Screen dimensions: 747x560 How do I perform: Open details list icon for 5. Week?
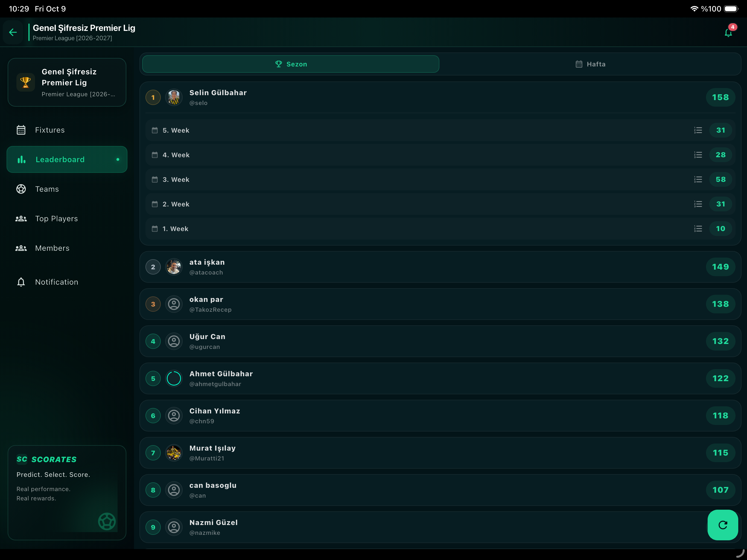point(698,130)
